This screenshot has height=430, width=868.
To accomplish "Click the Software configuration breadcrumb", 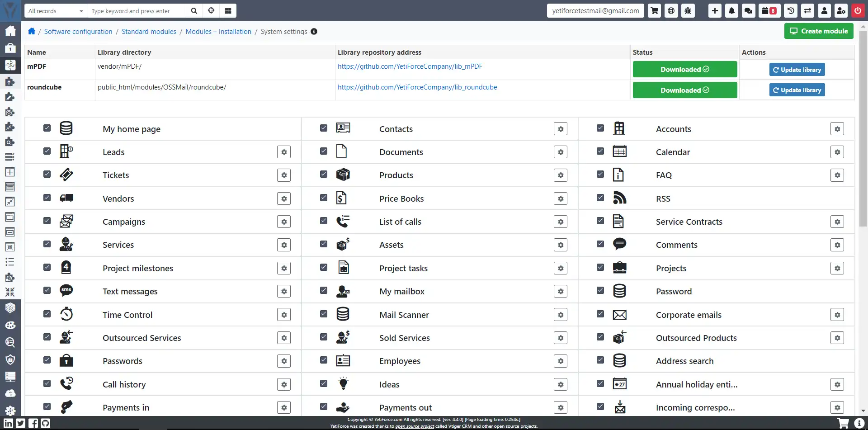I will pos(78,32).
